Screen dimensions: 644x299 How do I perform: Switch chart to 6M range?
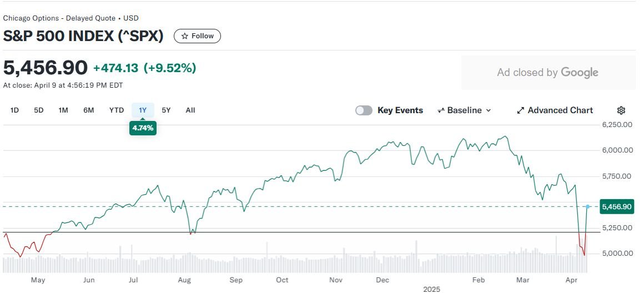pyautogui.click(x=89, y=110)
